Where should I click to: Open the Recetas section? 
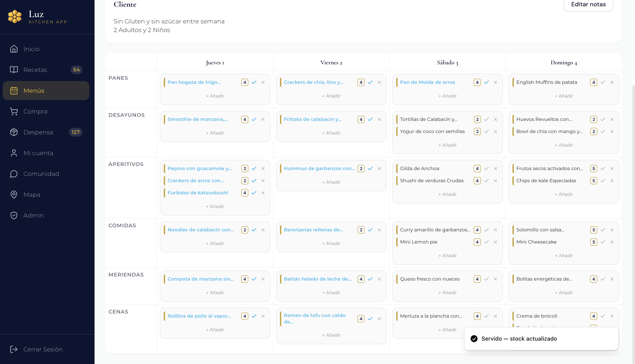click(x=46, y=70)
